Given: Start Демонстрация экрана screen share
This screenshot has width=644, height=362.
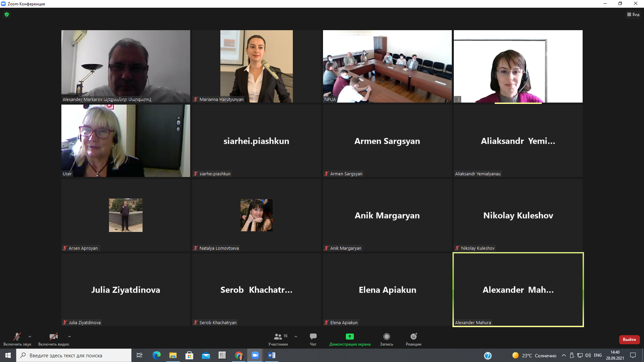Looking at the screenshot, I should coord(350,339).
